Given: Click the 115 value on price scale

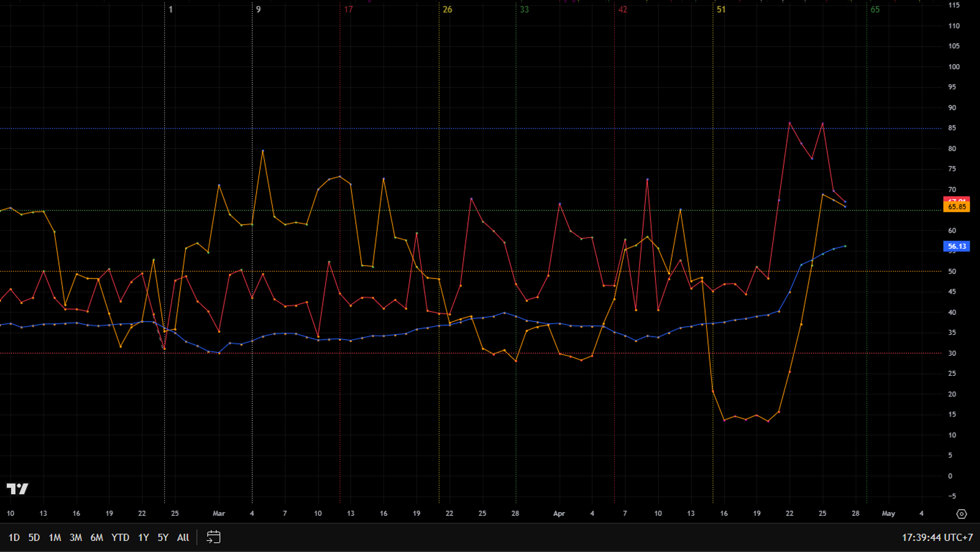Looking at the screenshot, I should [x=954, y=5].
